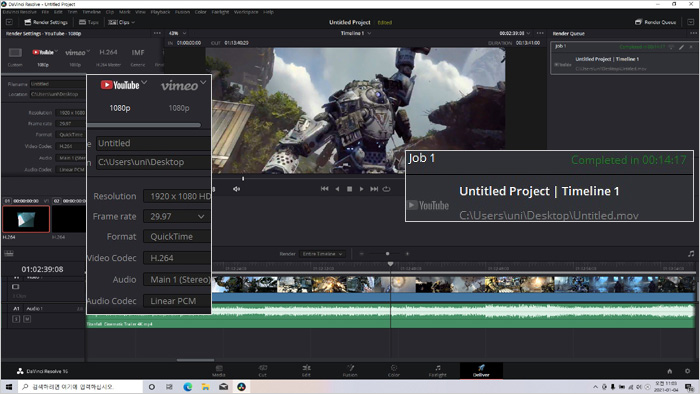This screenshot has height=394, width=700.
Task: Stop viewer playback
Action: click(x=350, y=189)
